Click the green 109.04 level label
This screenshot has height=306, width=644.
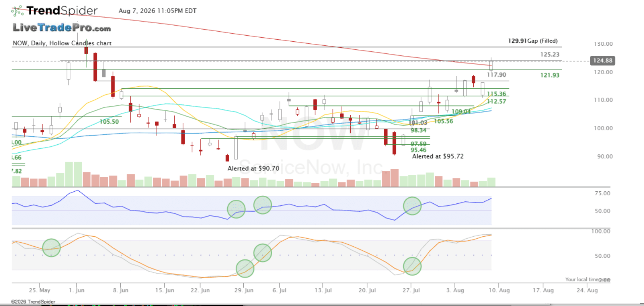pos(461,111)
